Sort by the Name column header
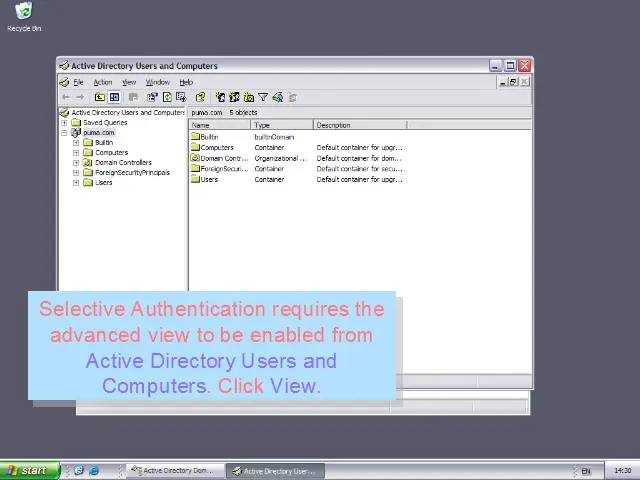640x480 pixels. click(220, 125)
